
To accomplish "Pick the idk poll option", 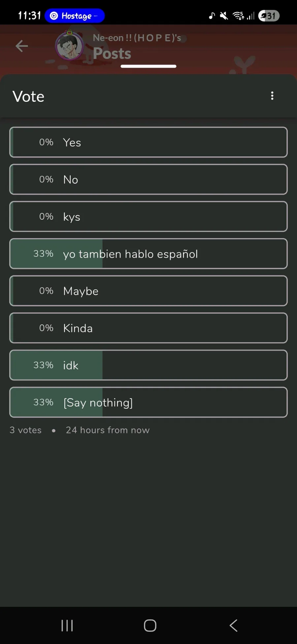I will point(148,365).
